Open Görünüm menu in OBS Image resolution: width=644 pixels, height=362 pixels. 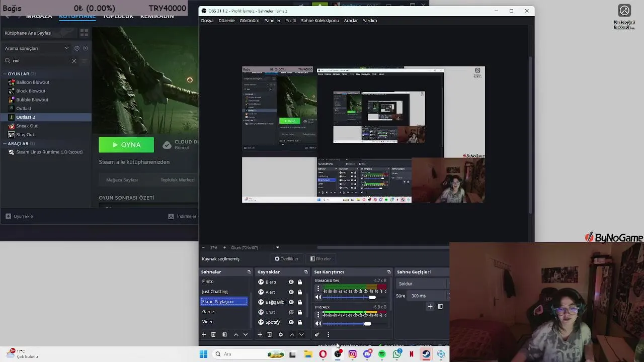(250, 21)
